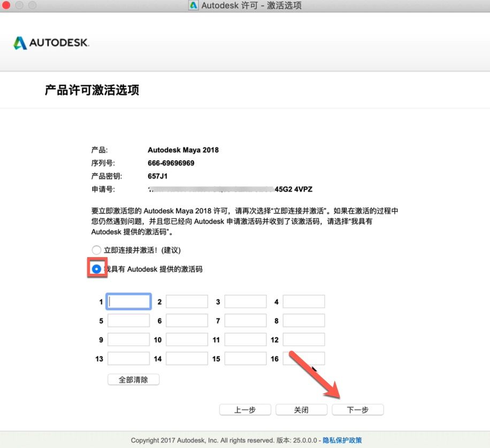Screen dimensions: 490x448
Task: Click activation code field 15
Action: pyautogui.click(x=246, y=359)
